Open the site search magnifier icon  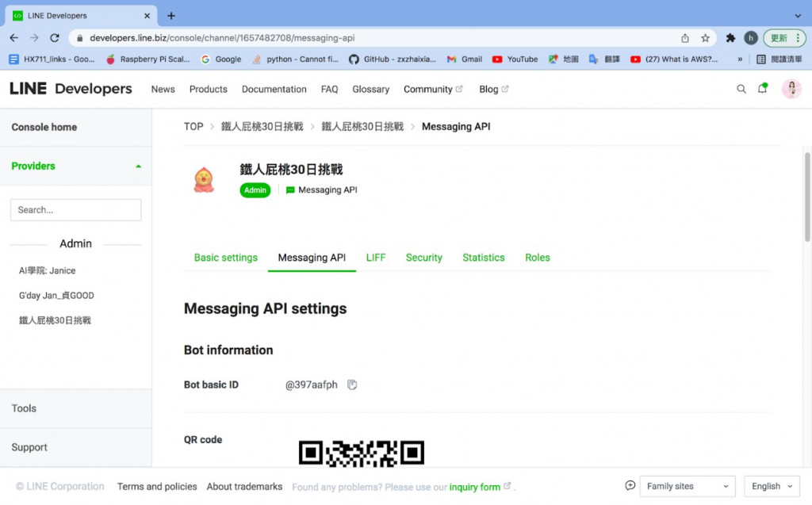pos(741,89)
